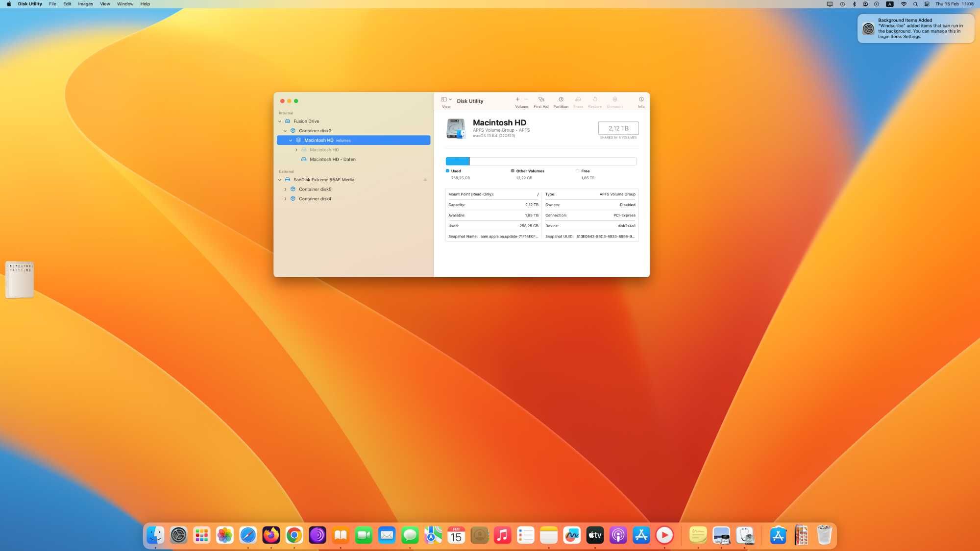The height and width of the screenshot is (551, 980).
Task: Open Tor Browser from the Dock
Action: pyautogui.click(x=317, y=535)
